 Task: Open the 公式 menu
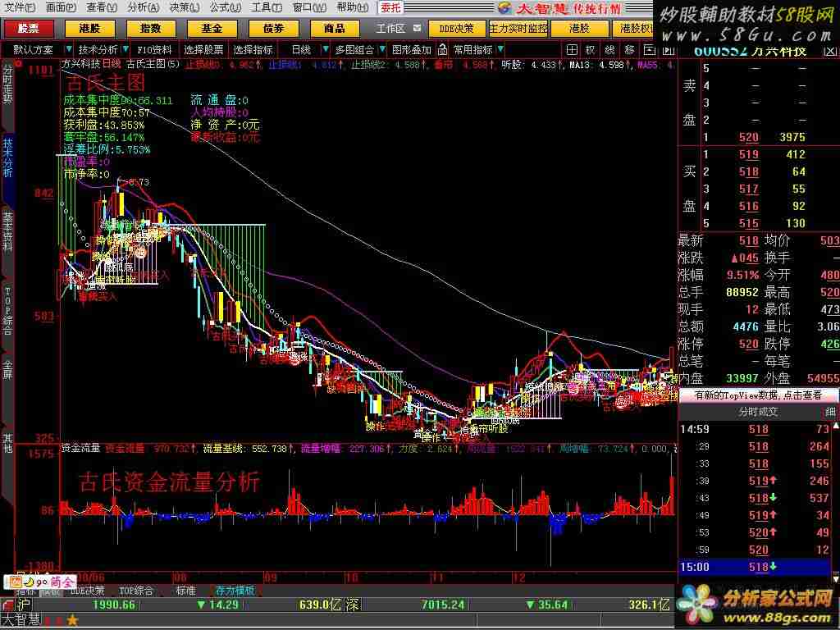[225, 7]
